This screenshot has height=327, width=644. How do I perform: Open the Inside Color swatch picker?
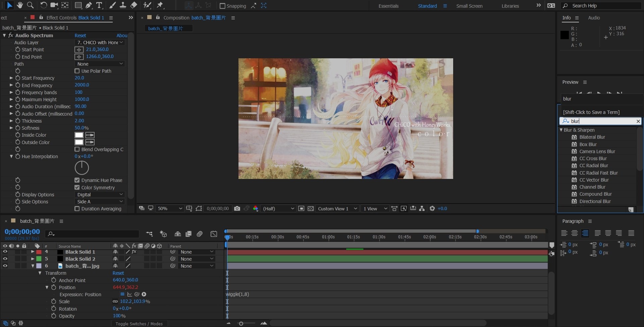click(x=78, y=135)
